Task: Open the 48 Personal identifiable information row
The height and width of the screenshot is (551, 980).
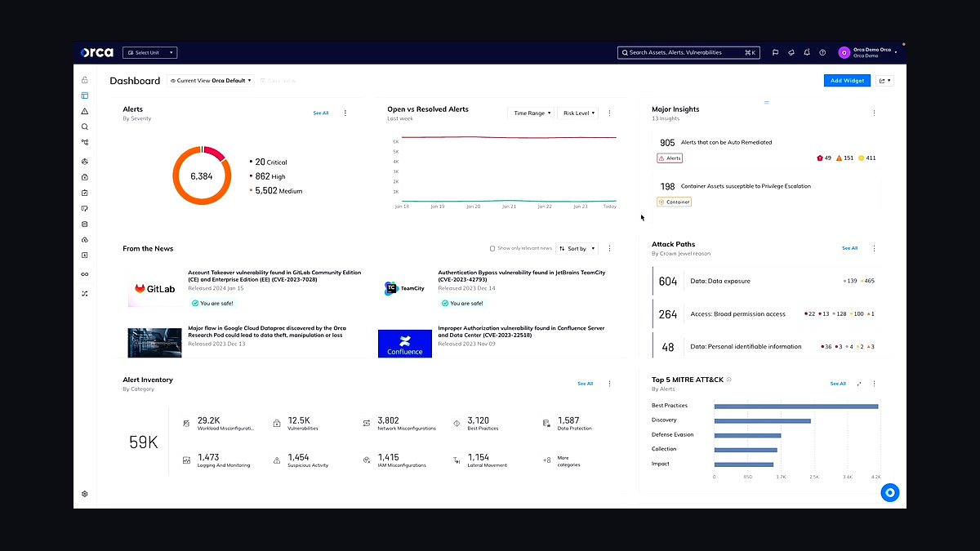Action: pyautogui.click(x=767, y=346)
